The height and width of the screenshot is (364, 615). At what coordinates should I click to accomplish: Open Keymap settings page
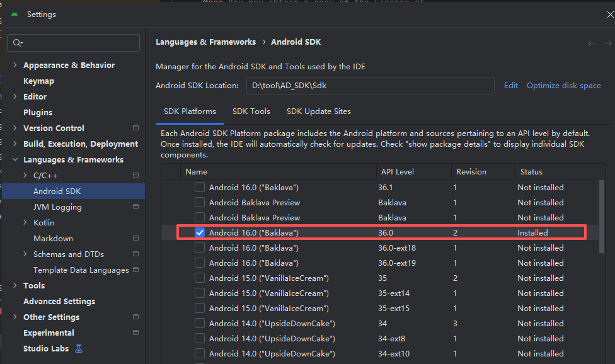39,81
